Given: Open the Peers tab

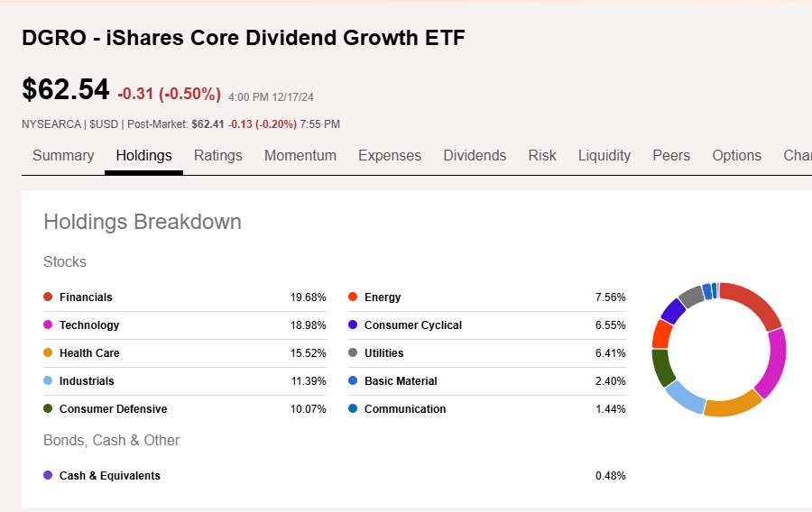Looking at the screenshot, I should tap(671, 155).
